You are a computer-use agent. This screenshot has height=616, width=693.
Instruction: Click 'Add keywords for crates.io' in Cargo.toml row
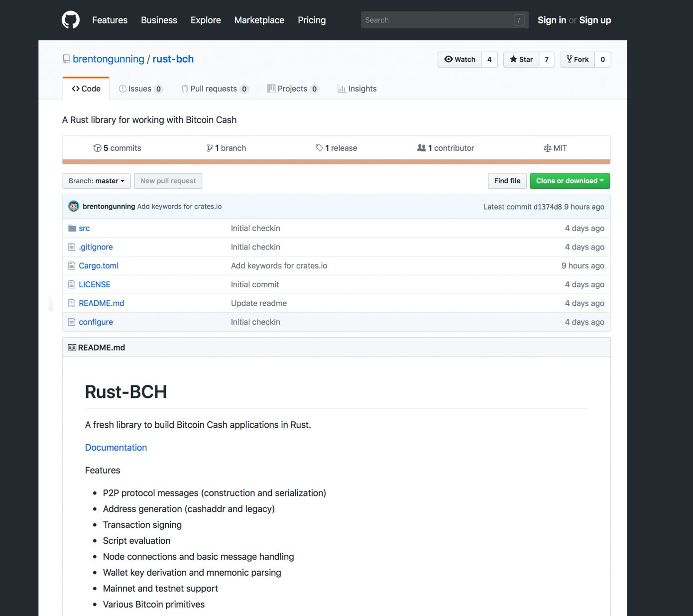coord(279,266)
